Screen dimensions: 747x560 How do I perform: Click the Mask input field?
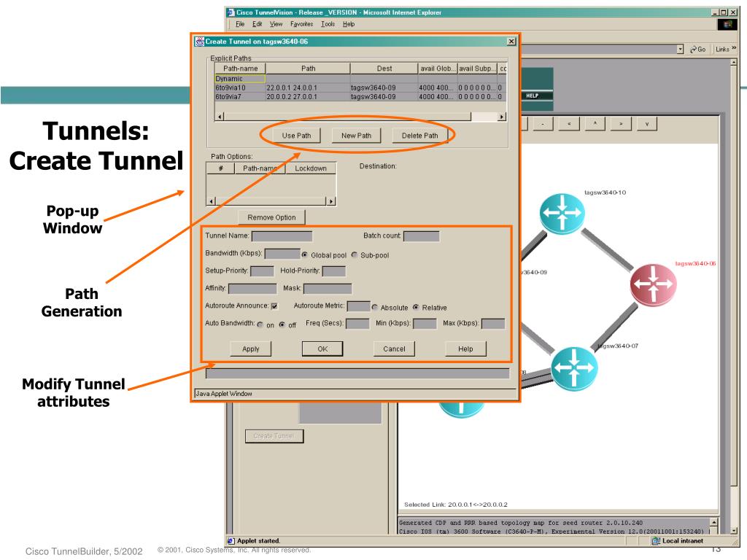[328, 289]
